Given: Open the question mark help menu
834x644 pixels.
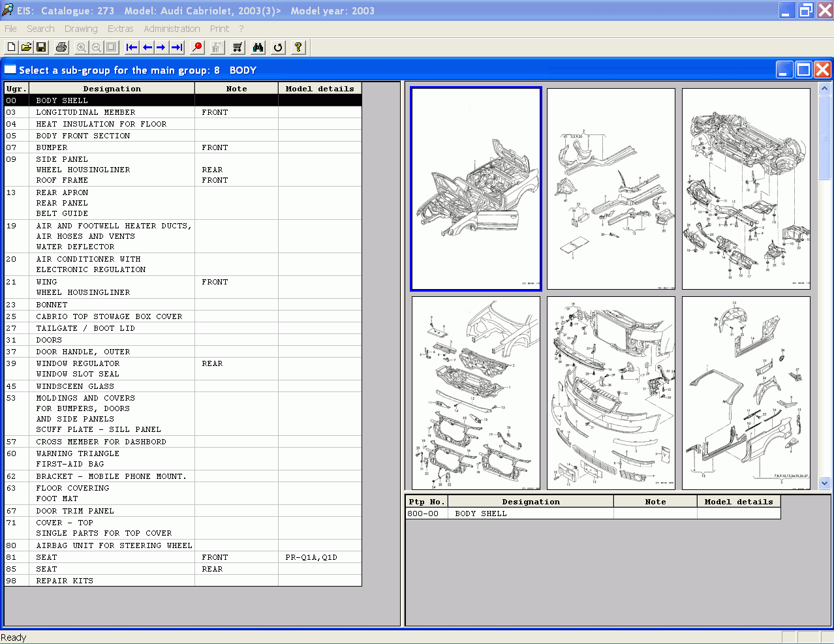Looking at the screenshot, I should (241, 29).
